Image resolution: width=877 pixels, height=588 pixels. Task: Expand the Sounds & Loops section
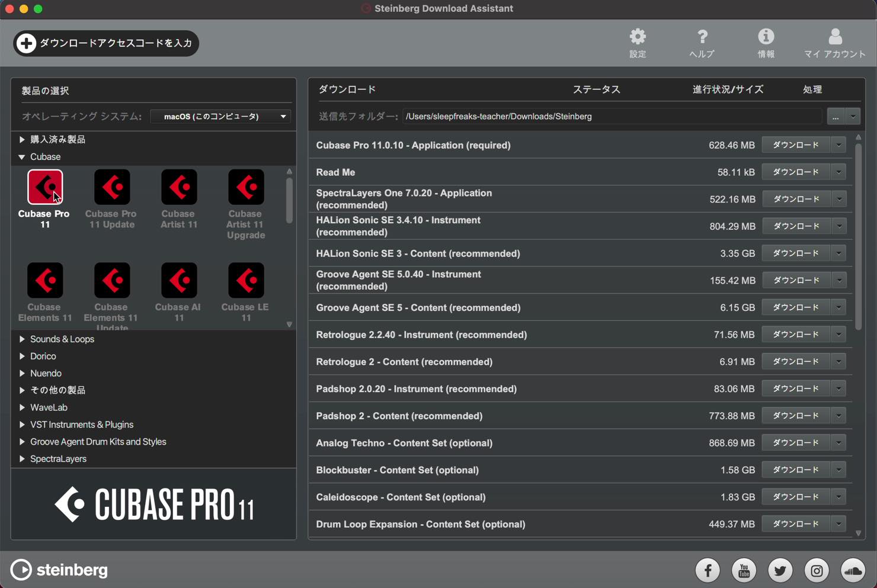[22, 339]
